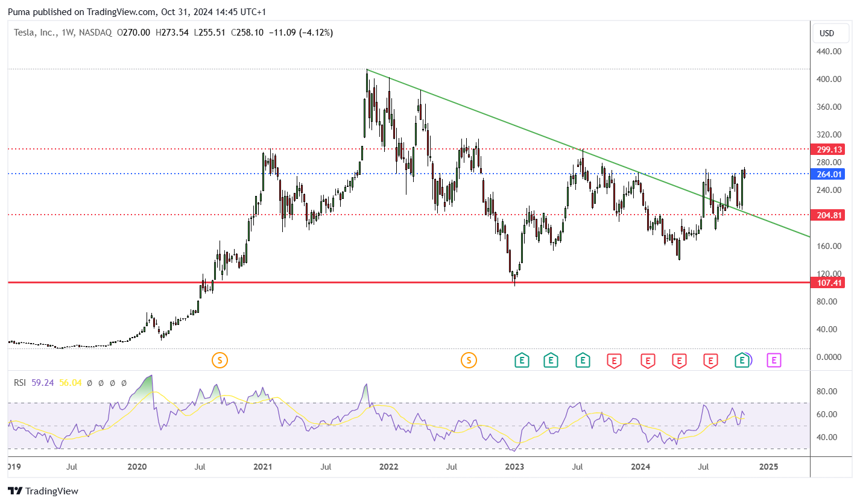Click the Tesla, Inc. symbol title
860x504 pixels.
coord(35,33)
